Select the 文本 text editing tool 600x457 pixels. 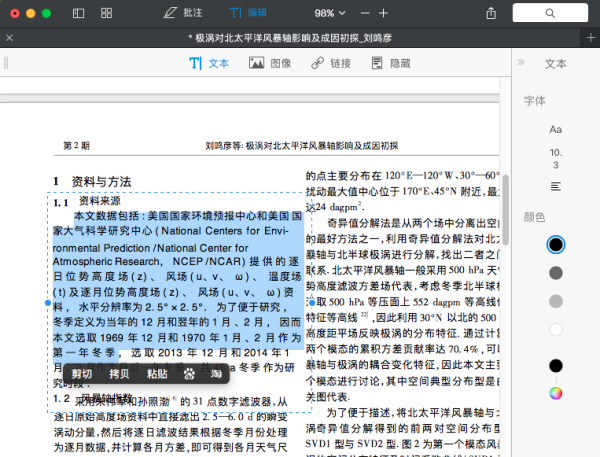pyautogui.click(x=209, y=63)
